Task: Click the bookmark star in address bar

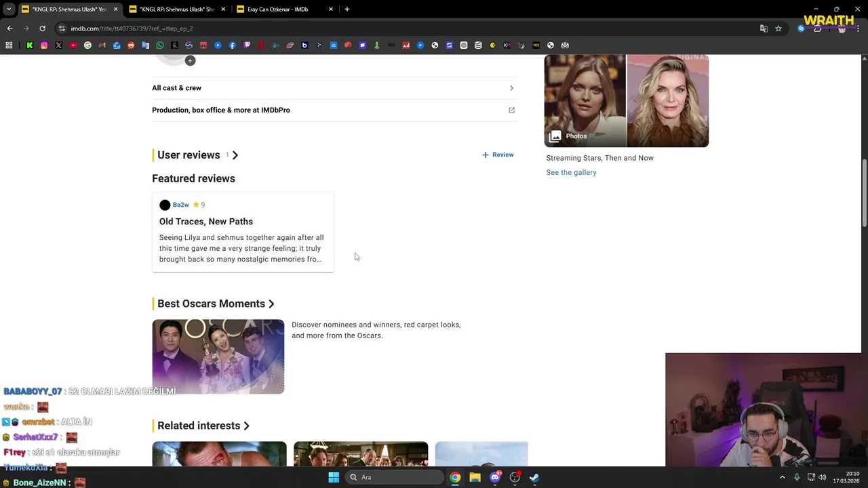Action: click(x=778, y=28)
